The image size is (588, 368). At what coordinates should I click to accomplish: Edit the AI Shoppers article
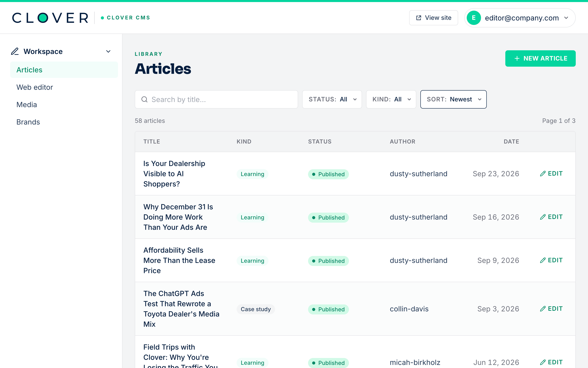(551, 174)
